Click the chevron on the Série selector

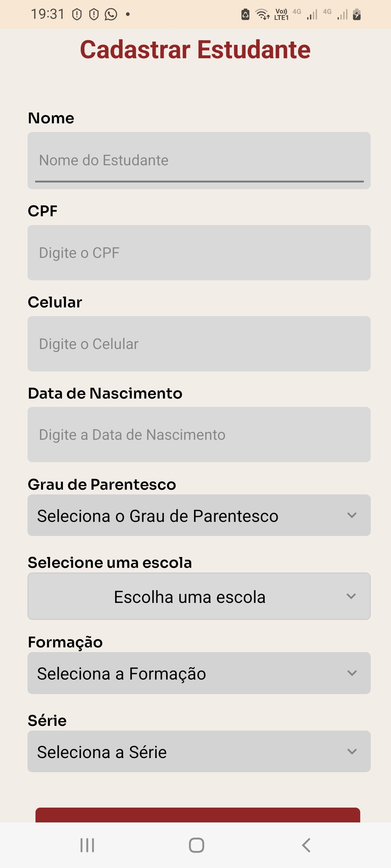(352, 752)
